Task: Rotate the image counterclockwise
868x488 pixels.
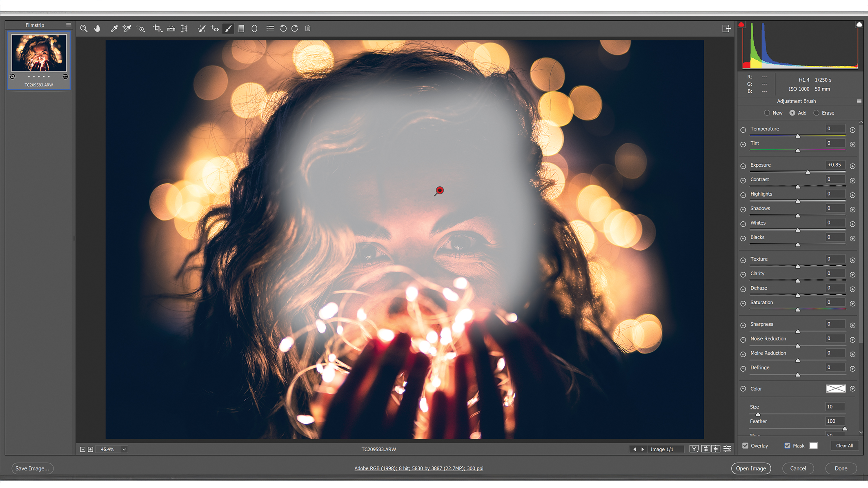Action: point(283,28)
